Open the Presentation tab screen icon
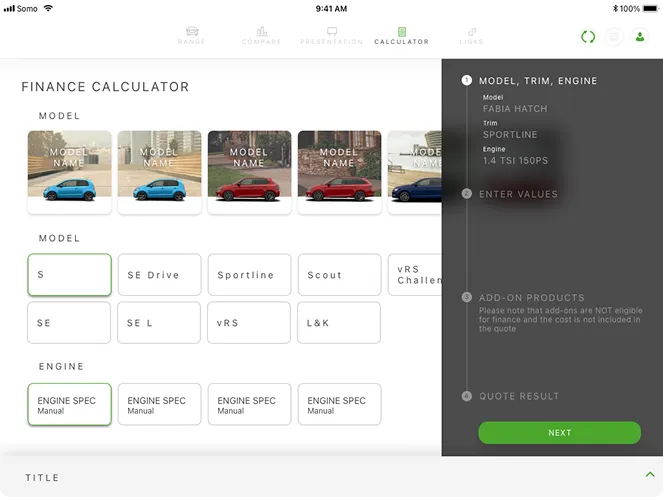The image size is (663, 497). [332, 31]
